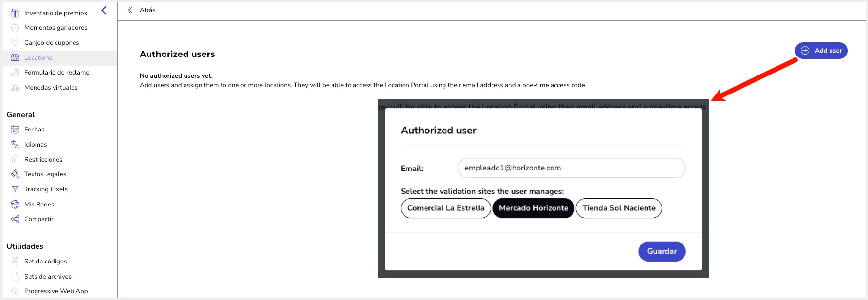This screenshot has width=868, height=300.
Task: Open the Compartir section
Action: point(39,219)
